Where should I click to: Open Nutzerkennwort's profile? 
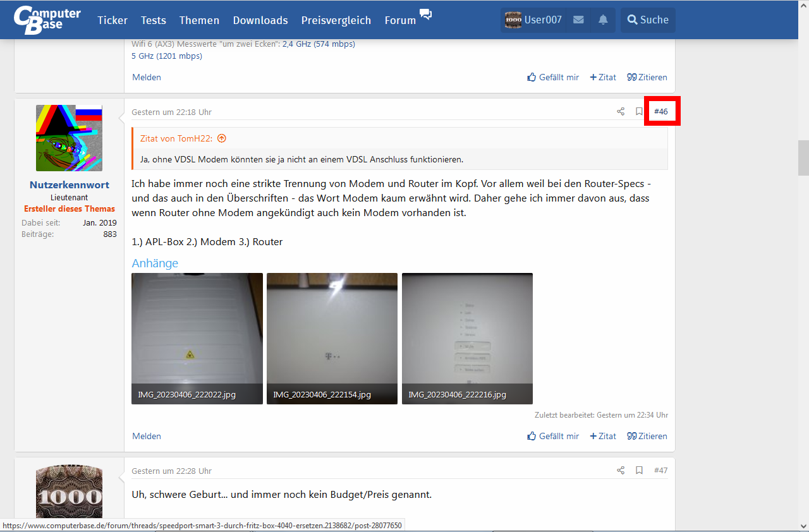(x=69, y=185)
